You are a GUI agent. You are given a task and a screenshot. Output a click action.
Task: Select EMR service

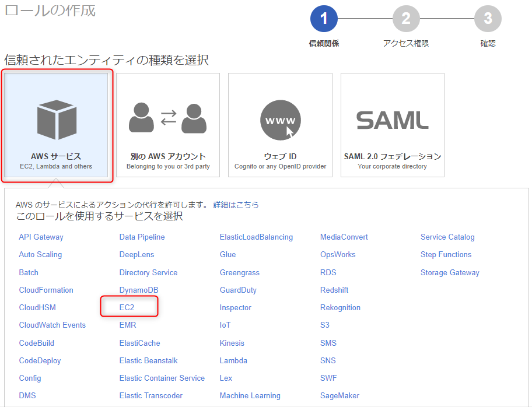pos(128,325)
